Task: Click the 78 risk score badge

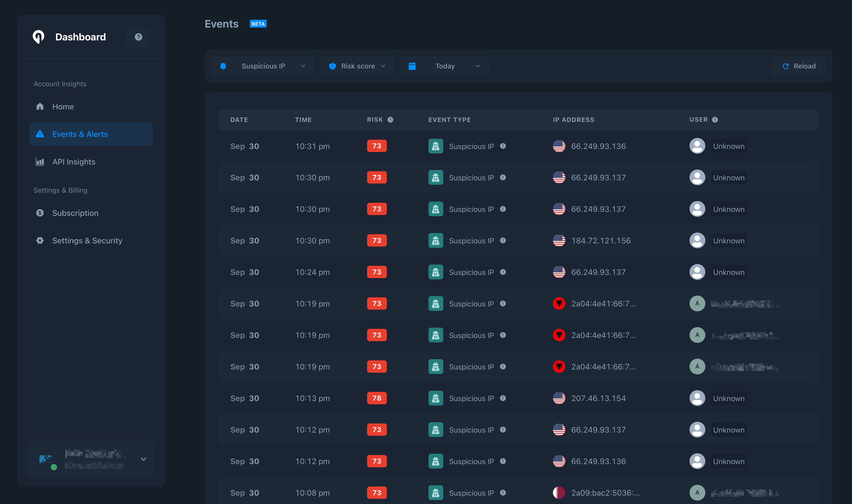Action: 376,398
